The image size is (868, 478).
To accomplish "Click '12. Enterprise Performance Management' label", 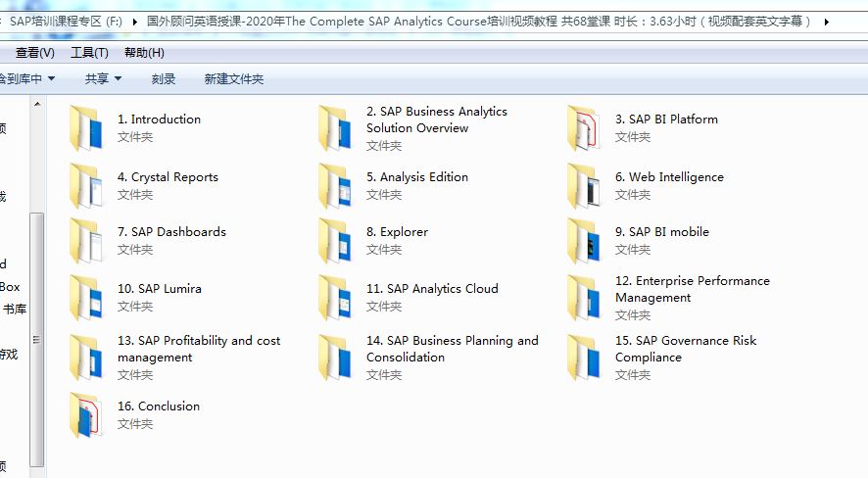I will pyautogui.click(x=692, y=289).
